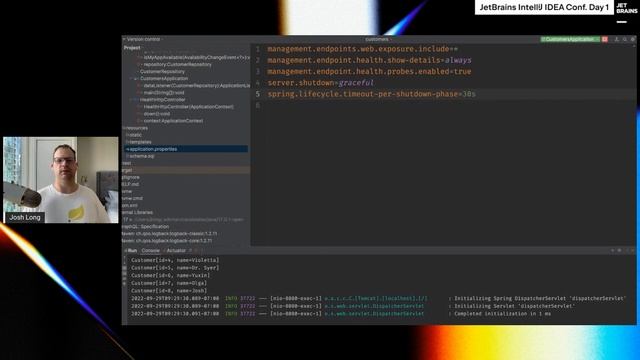The width and height of the screenshot is (640, 360).
Task: Select the target folder row in the tree
Action: (x=186, y=170)
